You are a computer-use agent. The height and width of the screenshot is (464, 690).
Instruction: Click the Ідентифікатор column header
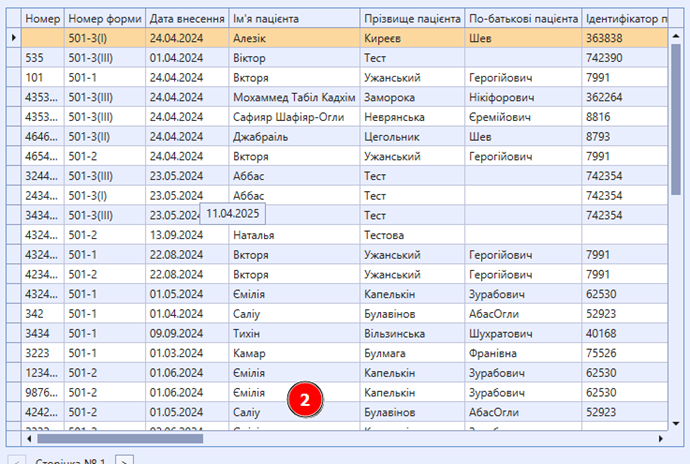coord(625,18)
